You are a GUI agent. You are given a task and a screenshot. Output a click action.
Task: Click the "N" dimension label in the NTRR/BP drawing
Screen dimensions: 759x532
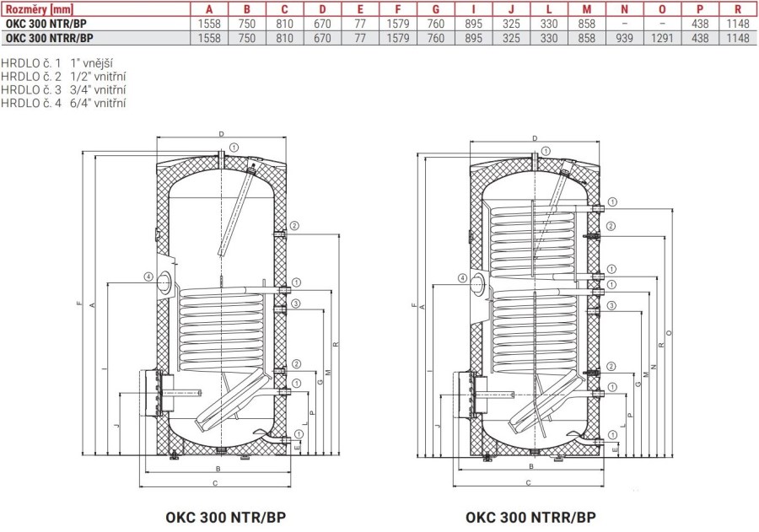tap(654, 367)
